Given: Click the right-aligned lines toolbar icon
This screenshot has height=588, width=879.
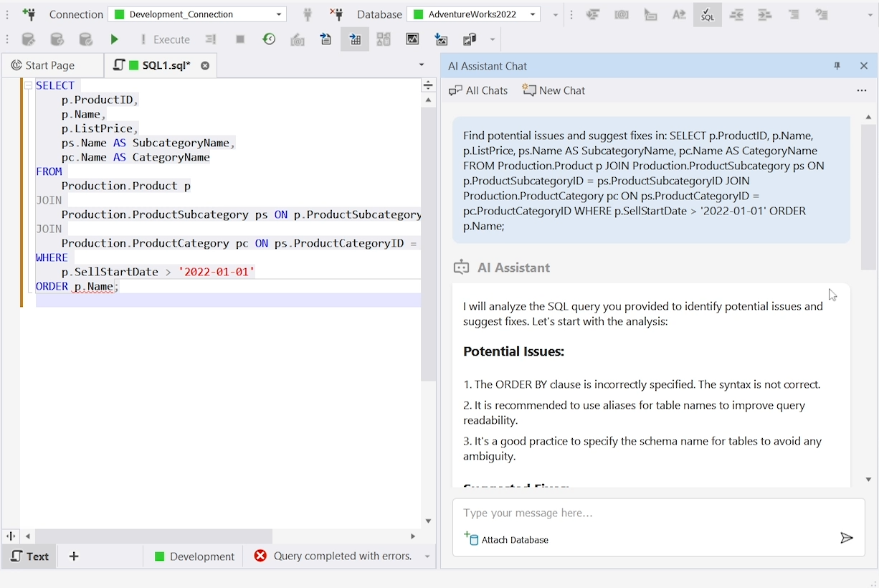Looking at the screenshot, I should point(794,14).
